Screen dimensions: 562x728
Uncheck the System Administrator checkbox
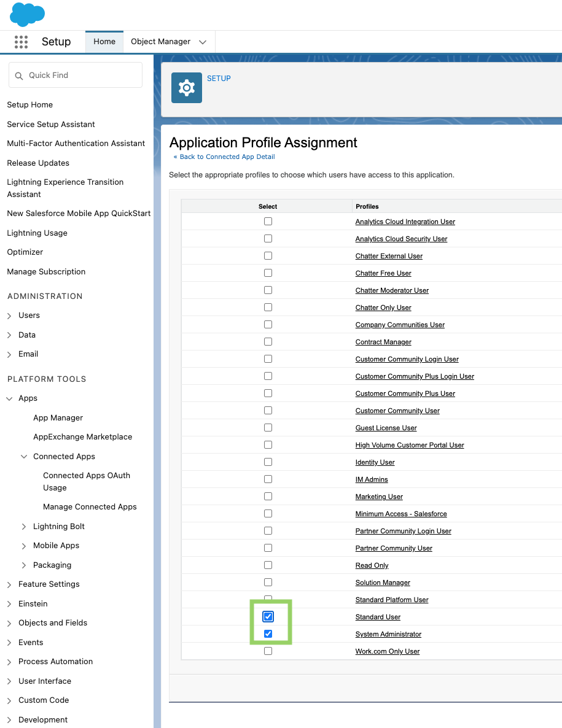[268, 633]
